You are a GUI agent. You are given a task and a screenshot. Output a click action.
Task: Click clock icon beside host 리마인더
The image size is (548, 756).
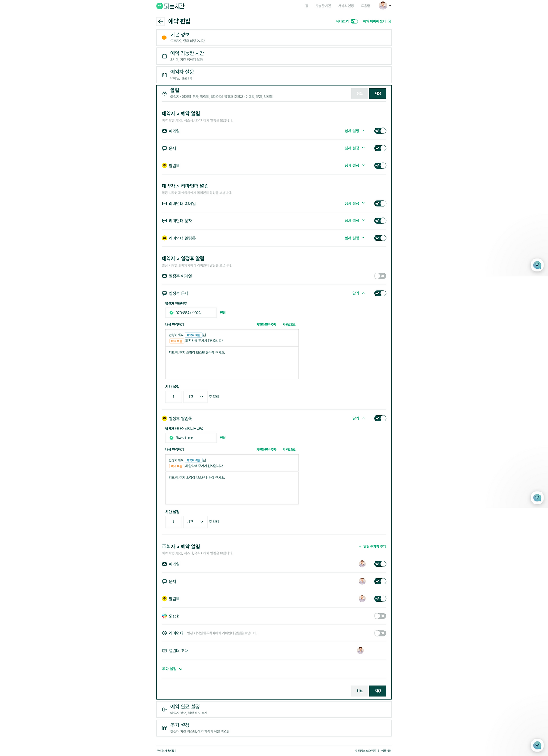[164, 633]
